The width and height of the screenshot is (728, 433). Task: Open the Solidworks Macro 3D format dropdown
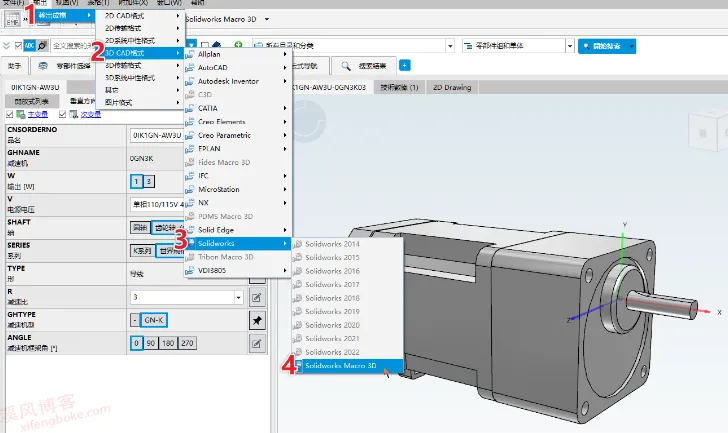tap(267, 19)
